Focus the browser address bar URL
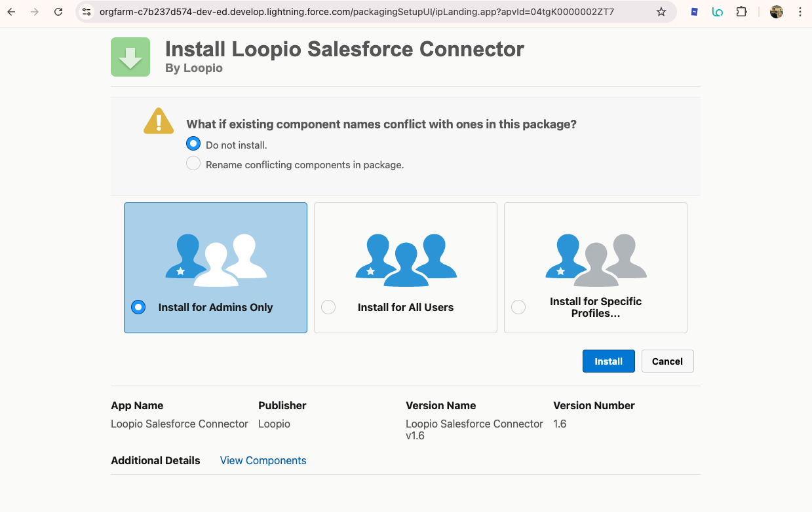Screen dimensions: 812x512 coord(357,12)
